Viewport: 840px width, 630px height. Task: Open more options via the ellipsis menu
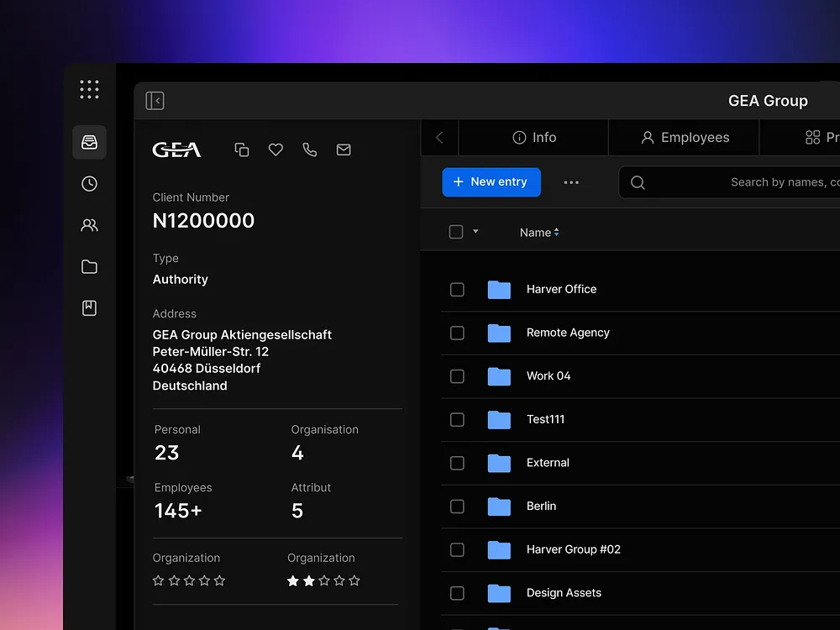click(x=572, y=182)
